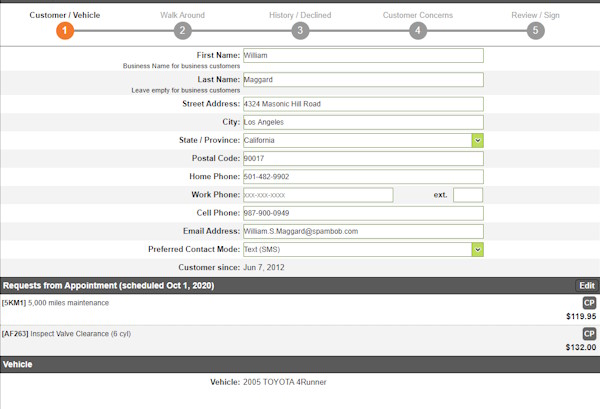Click CP badge for Inspect Valve Clearance
This screenshot has width=600, height=409.
[x=589, y=333]
